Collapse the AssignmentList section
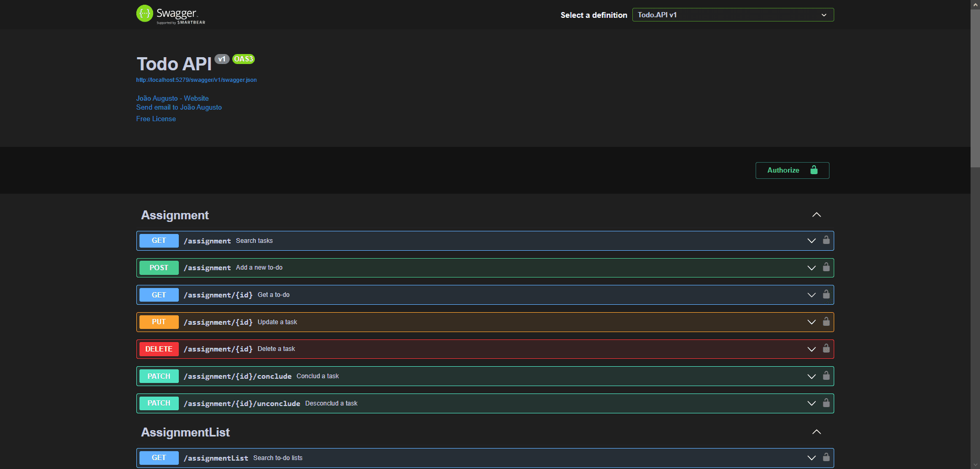This screenshot has width=980, height=469. 816,432
